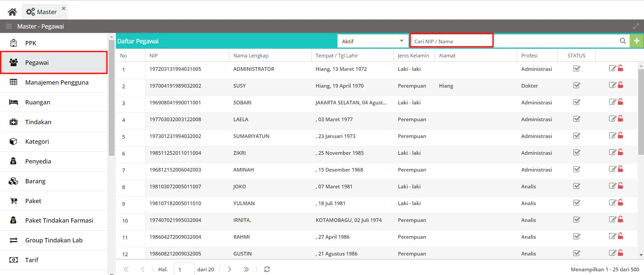
Task: Click the Tarif money icon
Action: point(13,260)
